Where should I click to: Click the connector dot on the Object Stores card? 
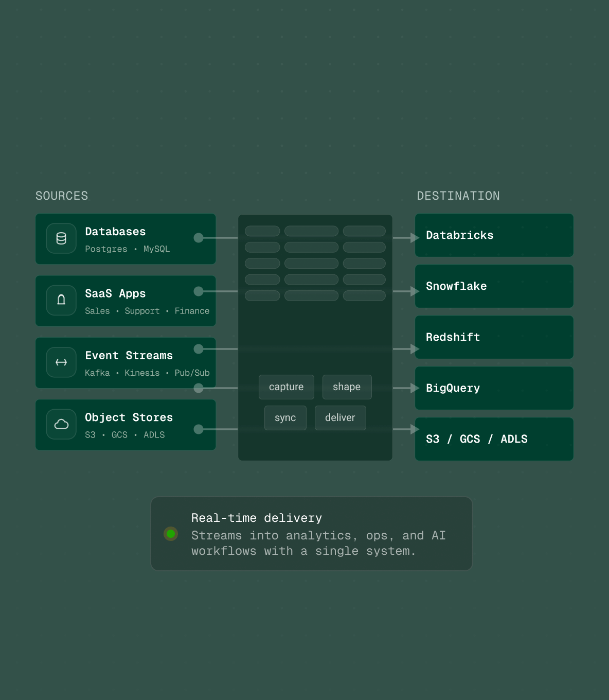click(x=199, y=429)
